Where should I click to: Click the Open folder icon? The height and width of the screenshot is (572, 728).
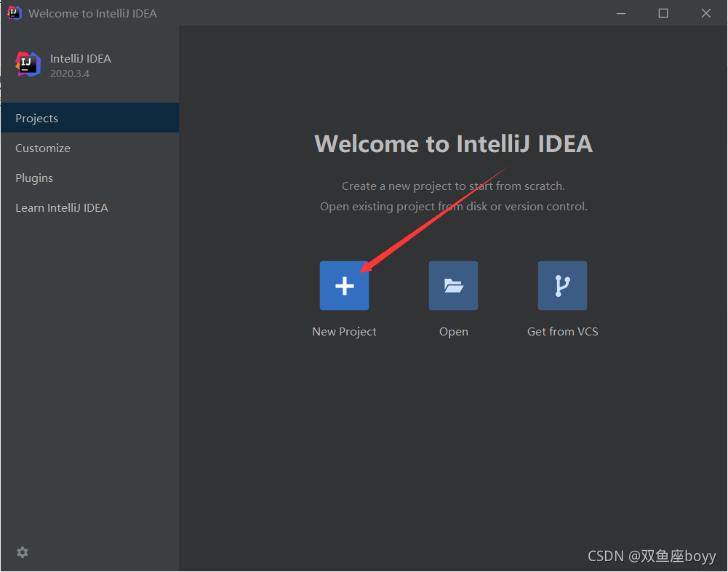tap(453, 285)
